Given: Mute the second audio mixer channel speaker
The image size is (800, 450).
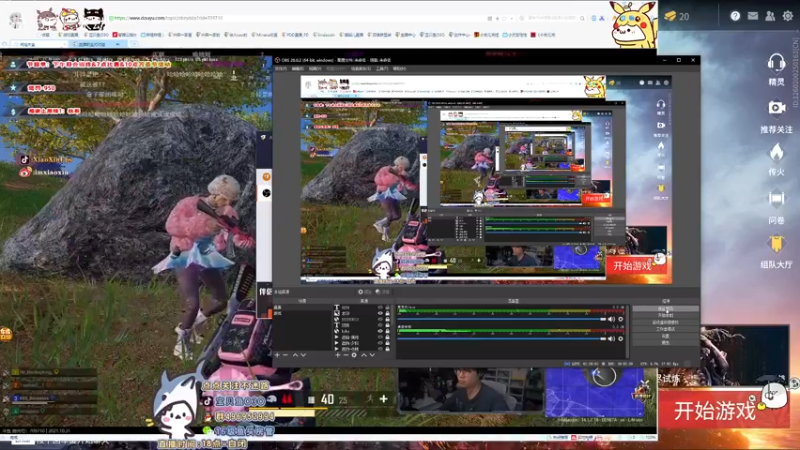Looking at the screenshot, I should [x=611, y=339].
